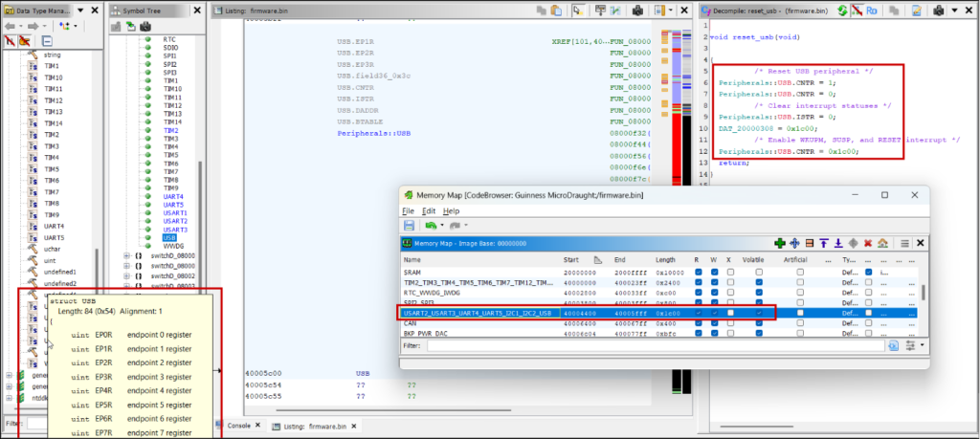Click red X Delete Memory Block icon
This screenshot has width=980, height=439.
coord(868,243)
